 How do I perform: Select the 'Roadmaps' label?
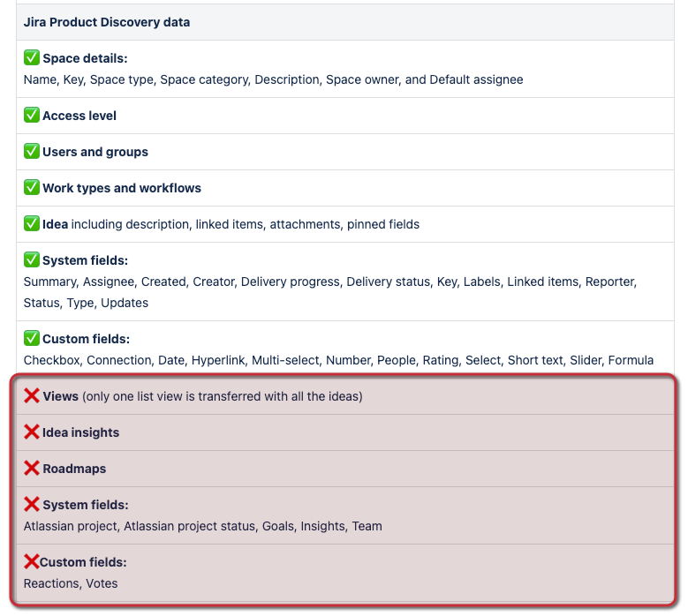(74, 469)
